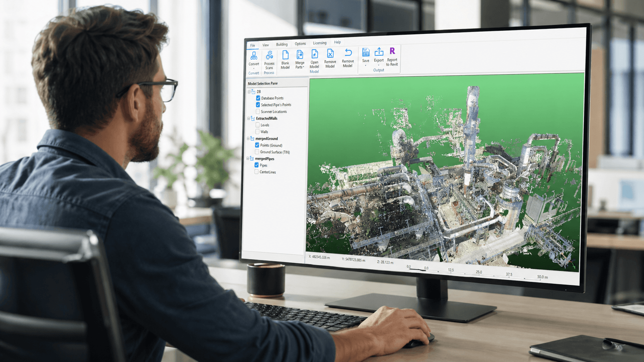
Task: Click the Process group label under Process Scans
Action: (x=269, y=73)
